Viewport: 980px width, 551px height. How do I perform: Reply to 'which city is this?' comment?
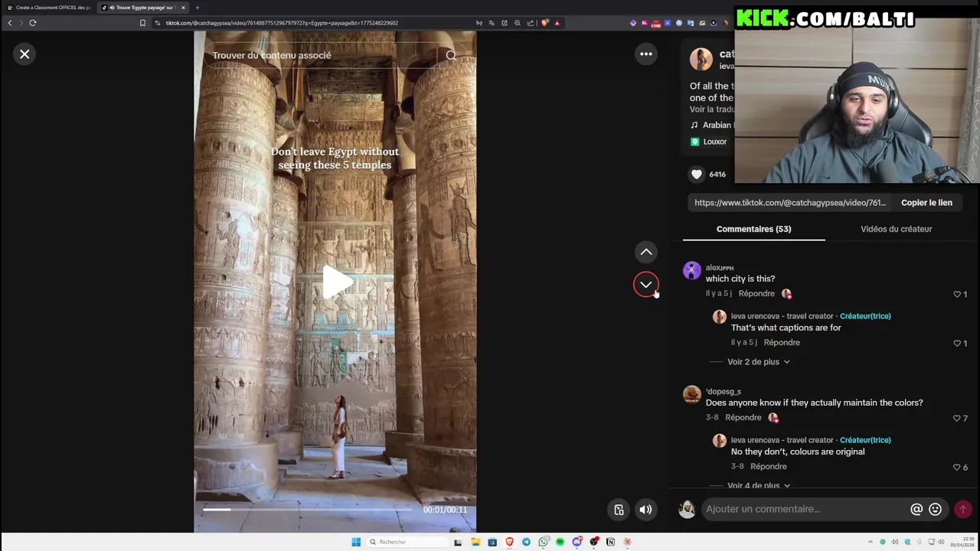(756, 294)
